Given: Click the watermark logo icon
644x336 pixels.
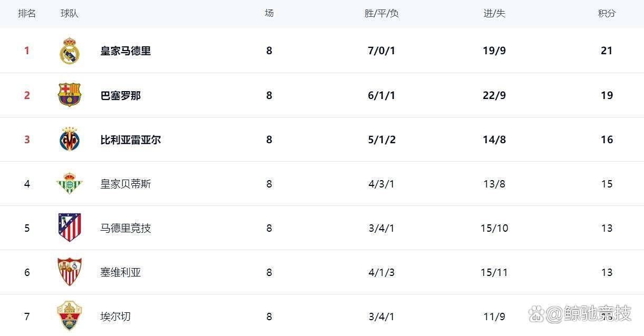Looking at the screenshot, I should [536, 314].
